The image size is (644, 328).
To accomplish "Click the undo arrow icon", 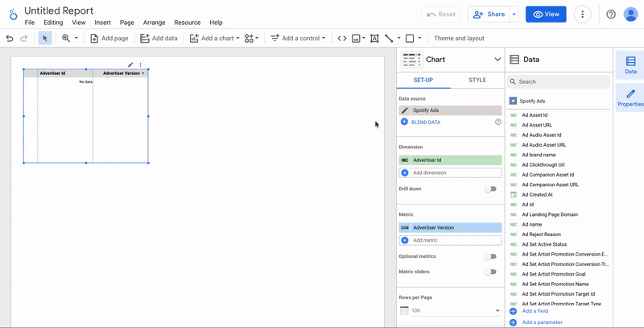I will click(10, 38).
